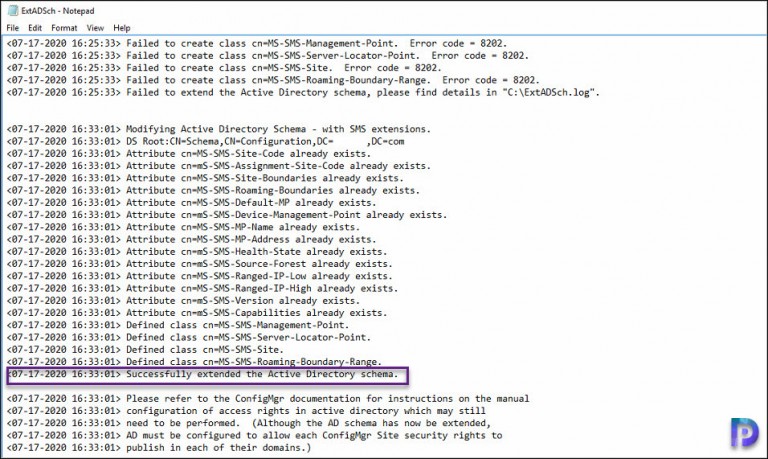Click the 'cn=mS-SMS-Capabilities already exists' line
The height and width of the screenshot is (459, 768).
point(197,313)
